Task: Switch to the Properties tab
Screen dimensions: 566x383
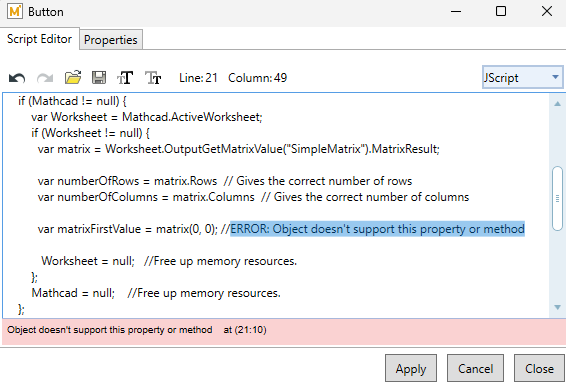Action: tap(111, 40)
